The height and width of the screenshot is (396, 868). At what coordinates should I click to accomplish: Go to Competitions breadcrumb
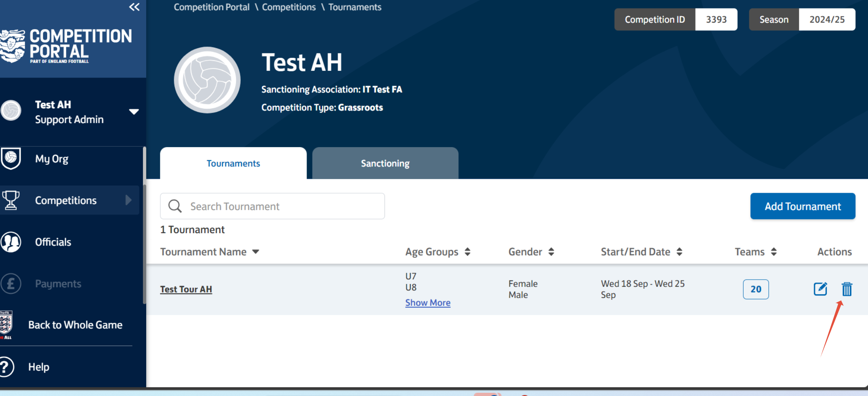click(x=289, y=7)
